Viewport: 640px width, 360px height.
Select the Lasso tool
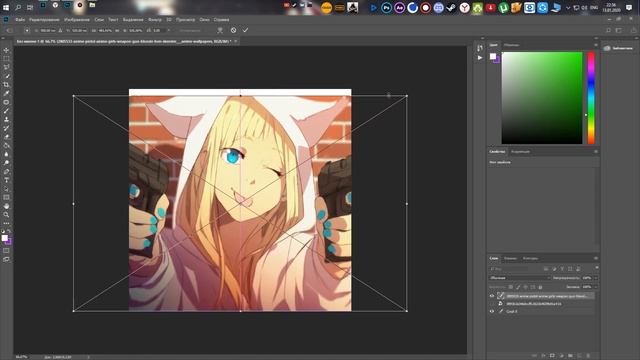[x=6, y=67]
